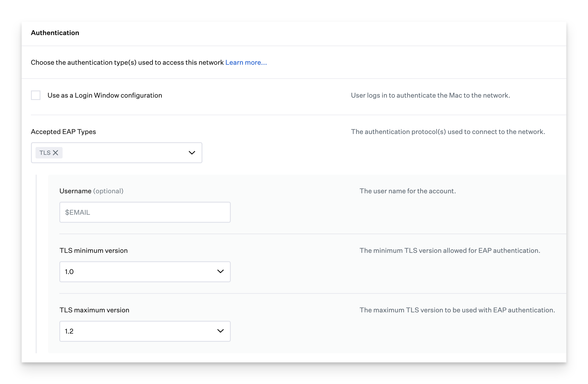
Task: Click the Authentication section heading
Action: (x=55, y=33)
